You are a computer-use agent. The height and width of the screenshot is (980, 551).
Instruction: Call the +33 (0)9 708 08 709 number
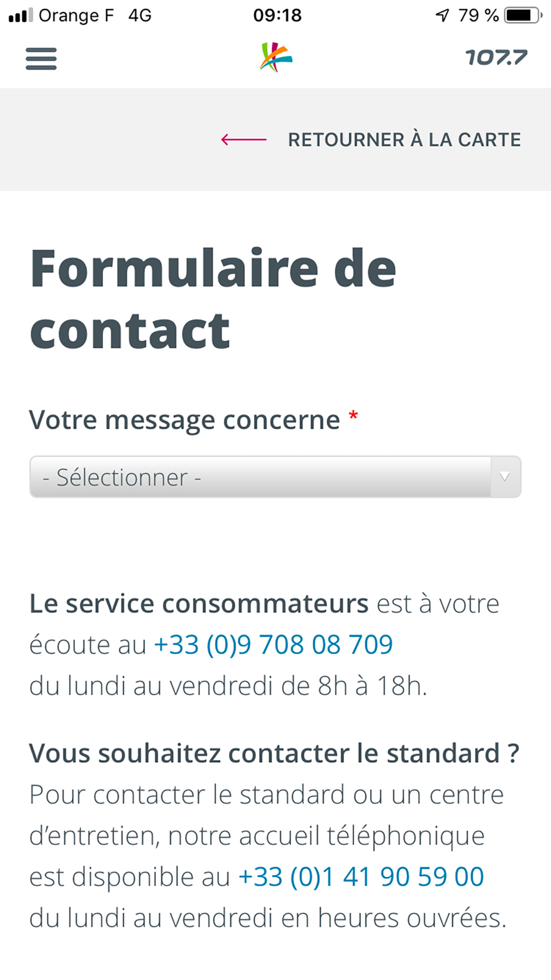[273, 645]
